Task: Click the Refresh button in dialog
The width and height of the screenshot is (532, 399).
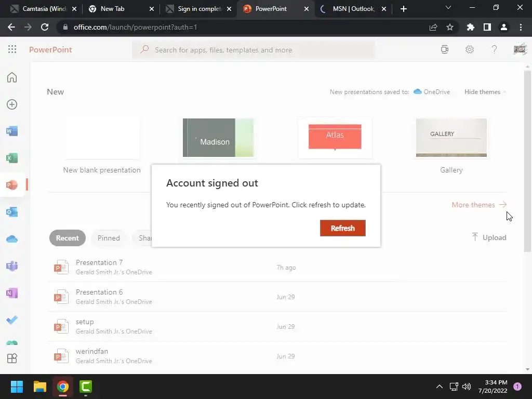Action: [343, 228]
